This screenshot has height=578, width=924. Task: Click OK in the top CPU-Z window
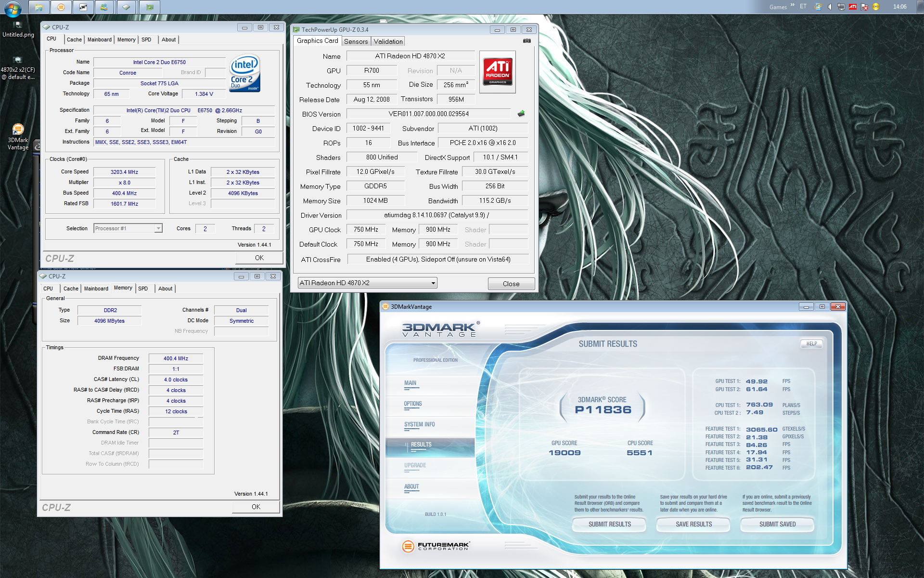259,258
